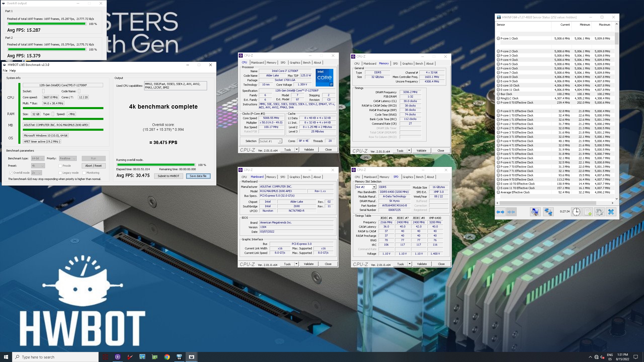
Task: Open the network globe tray icon
Action: pyautogui.click(x=596, y=357)
